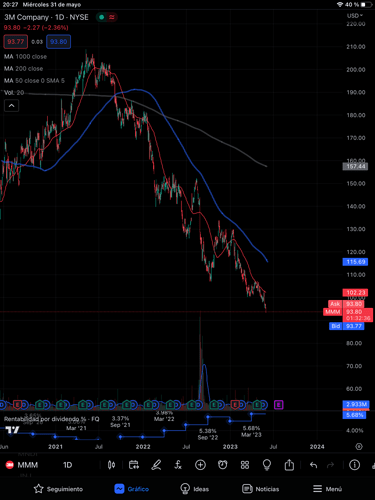Open chart type candlestick selector

click(111, 465)
